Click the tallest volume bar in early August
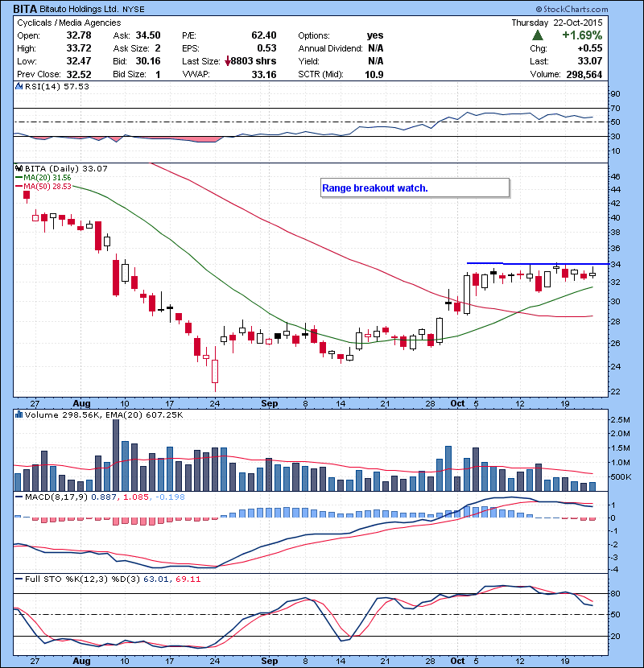The image size is (644, 668). click(116, 455)
